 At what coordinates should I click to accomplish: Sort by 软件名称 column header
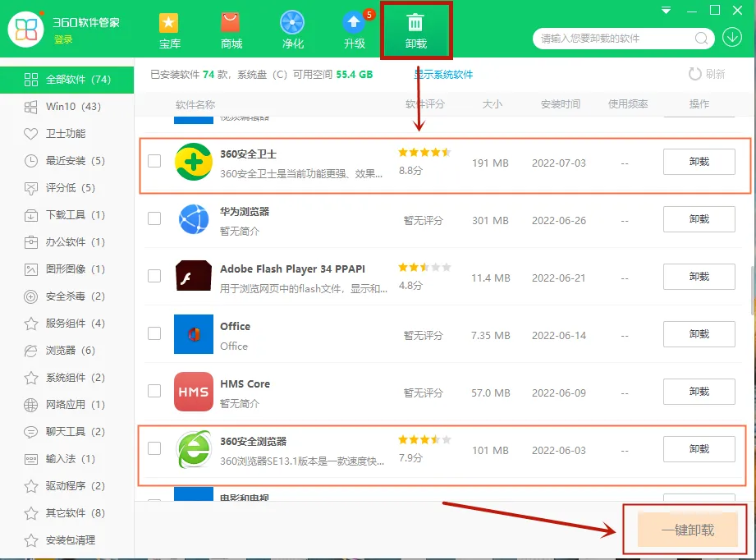[x=195, y=104]
